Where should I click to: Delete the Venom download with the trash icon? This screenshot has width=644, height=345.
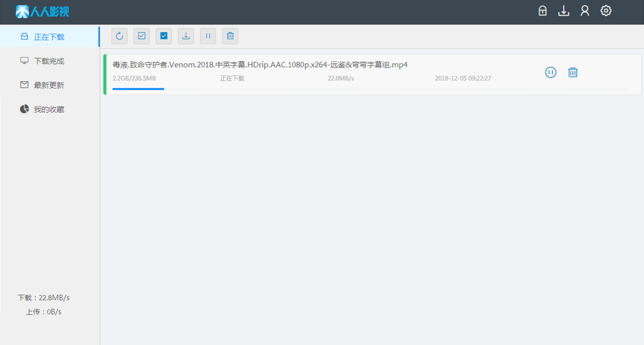(573, 72)
